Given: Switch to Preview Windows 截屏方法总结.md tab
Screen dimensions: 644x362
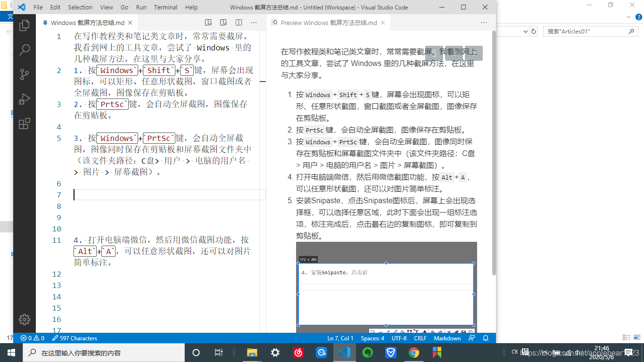Looking at the screenshot, I should tap(328, 23).
